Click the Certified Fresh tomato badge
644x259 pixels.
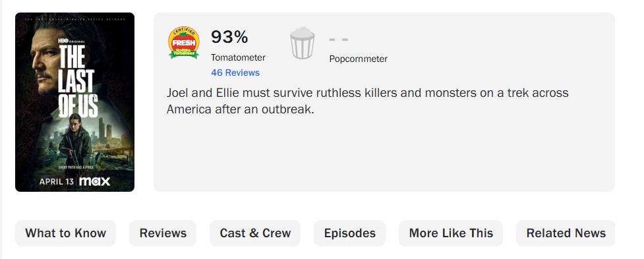(x=184, y=43)
